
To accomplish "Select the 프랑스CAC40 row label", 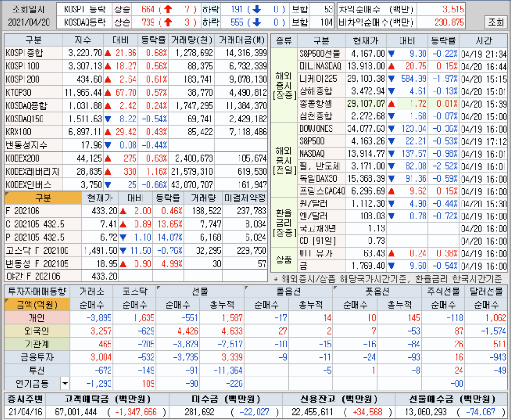I will (322, 191).
